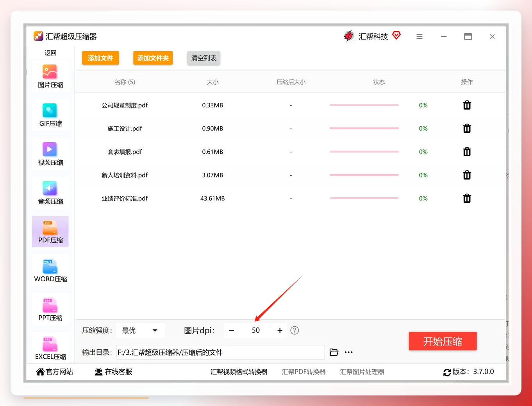532x406 pixels.
Task: Open 汇帮视频格式转换器 link
Action: point(239,372)
